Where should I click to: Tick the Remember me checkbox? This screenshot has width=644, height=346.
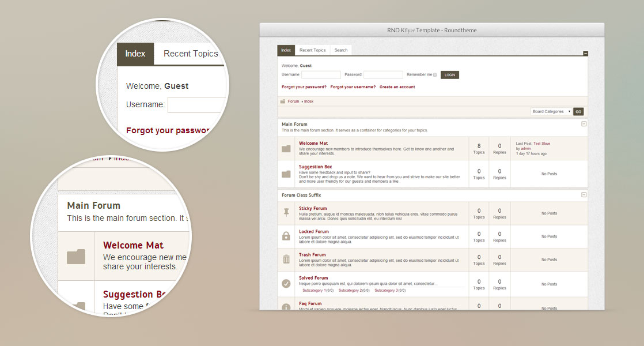[435, 75]
